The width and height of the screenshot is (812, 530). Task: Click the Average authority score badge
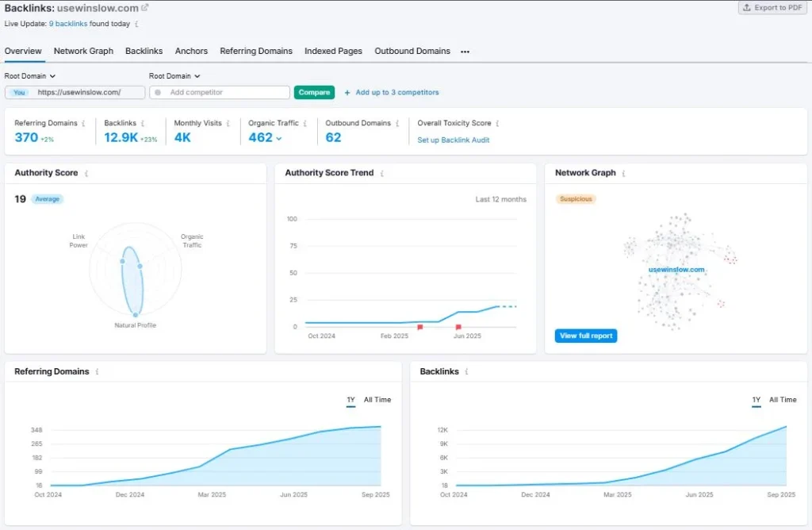pyautogui.click(x=47, y=199)
